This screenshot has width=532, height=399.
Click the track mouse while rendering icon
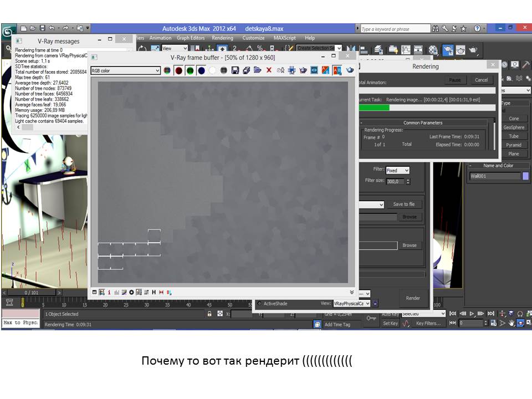291,70
